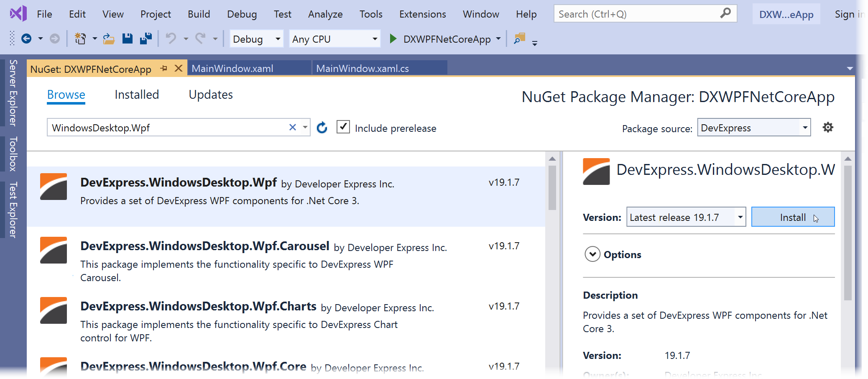
Task: Click the Install button
Action: coord(793,217)
